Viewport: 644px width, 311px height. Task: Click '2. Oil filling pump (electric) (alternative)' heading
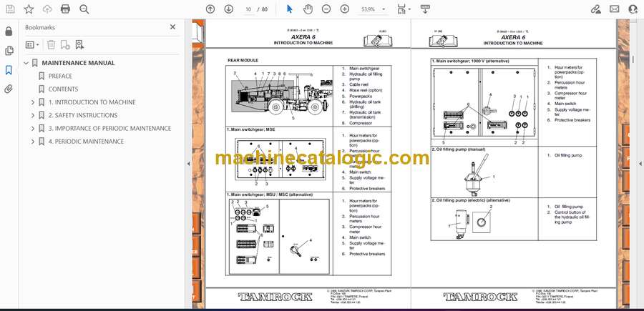(470, 200)
